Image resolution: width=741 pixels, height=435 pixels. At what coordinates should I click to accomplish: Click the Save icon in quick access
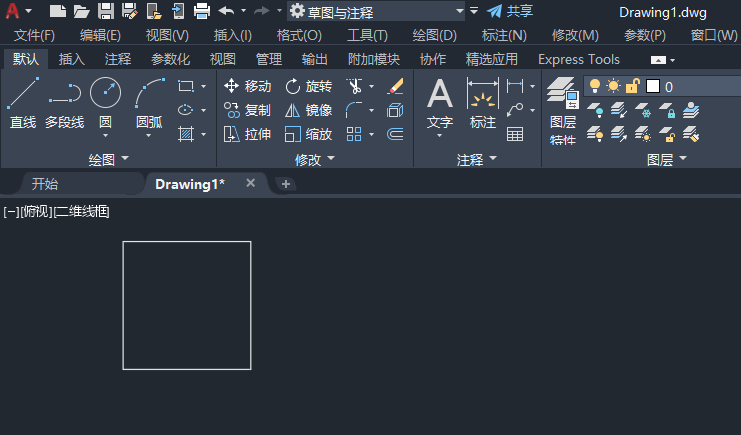point(106,11)
